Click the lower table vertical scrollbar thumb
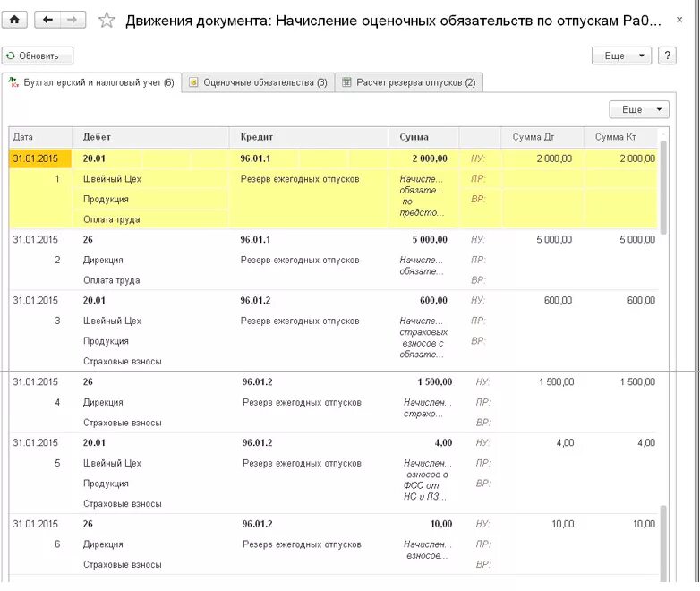This screenshot has width=700, height=591. [663, 544]
